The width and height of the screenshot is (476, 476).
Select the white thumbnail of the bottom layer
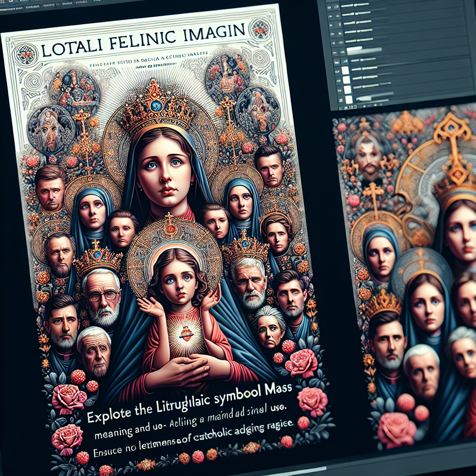tap(348, 99)
